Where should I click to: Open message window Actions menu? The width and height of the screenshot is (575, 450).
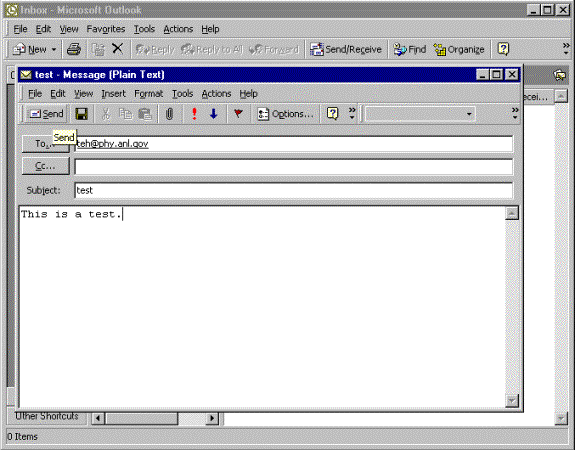click(x=216, y=94)
